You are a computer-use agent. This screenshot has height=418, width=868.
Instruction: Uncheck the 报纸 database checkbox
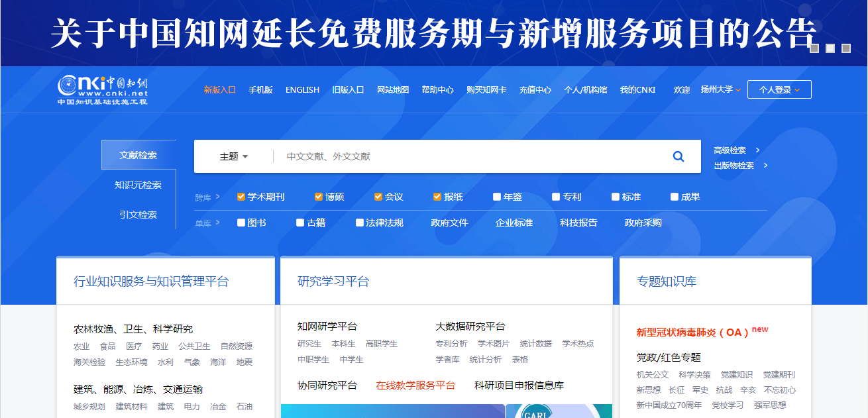[x=436, y=196]
